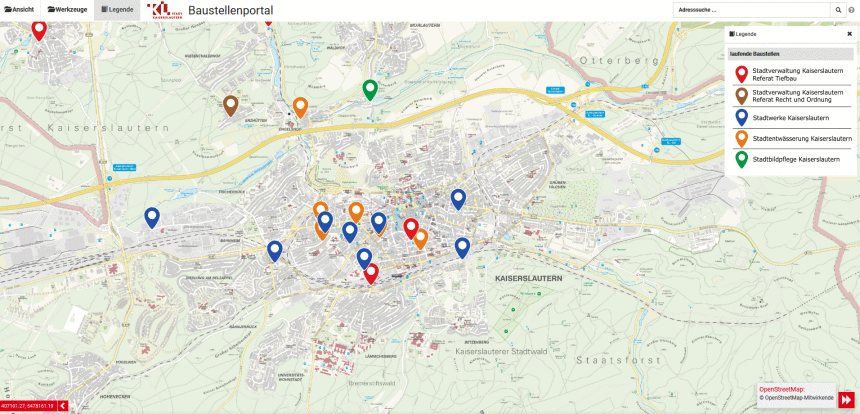The height and width of the screenshot is (414, 860).
Task: Open help via question mark icon
Action: [x=852, y=9]
